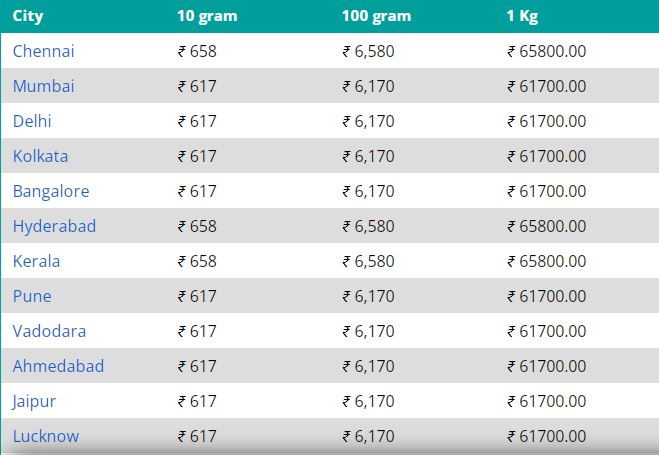The image size is (659, 455).
Task: Select Chennai's 1 Kg price ₹ 65800.00
Action: click(x=546, y=51)
